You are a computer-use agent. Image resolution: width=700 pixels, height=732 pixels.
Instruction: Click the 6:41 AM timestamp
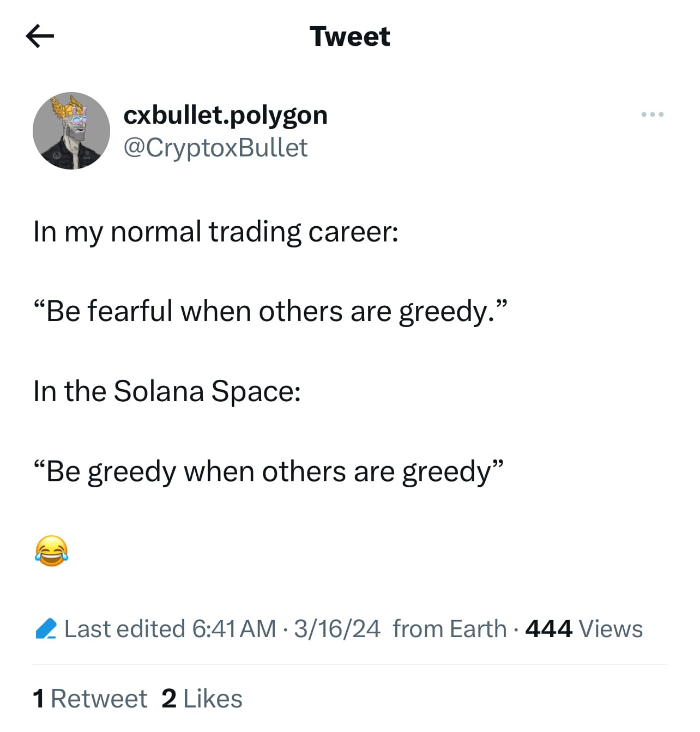234,629
